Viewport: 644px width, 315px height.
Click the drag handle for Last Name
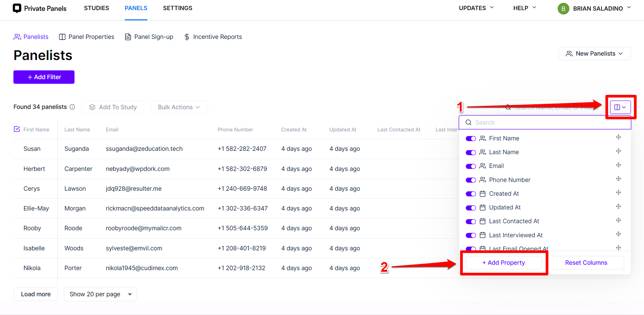(618, 151)
